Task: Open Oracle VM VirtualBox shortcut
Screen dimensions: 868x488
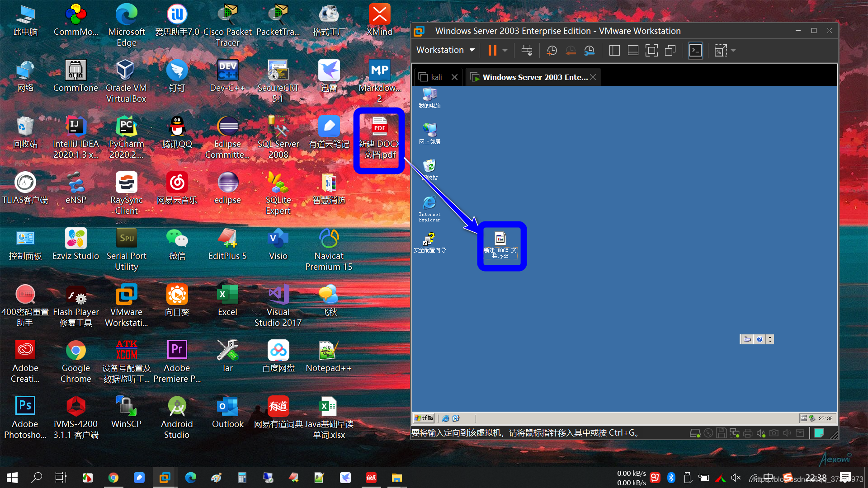Action: click(x=126, y=81)
